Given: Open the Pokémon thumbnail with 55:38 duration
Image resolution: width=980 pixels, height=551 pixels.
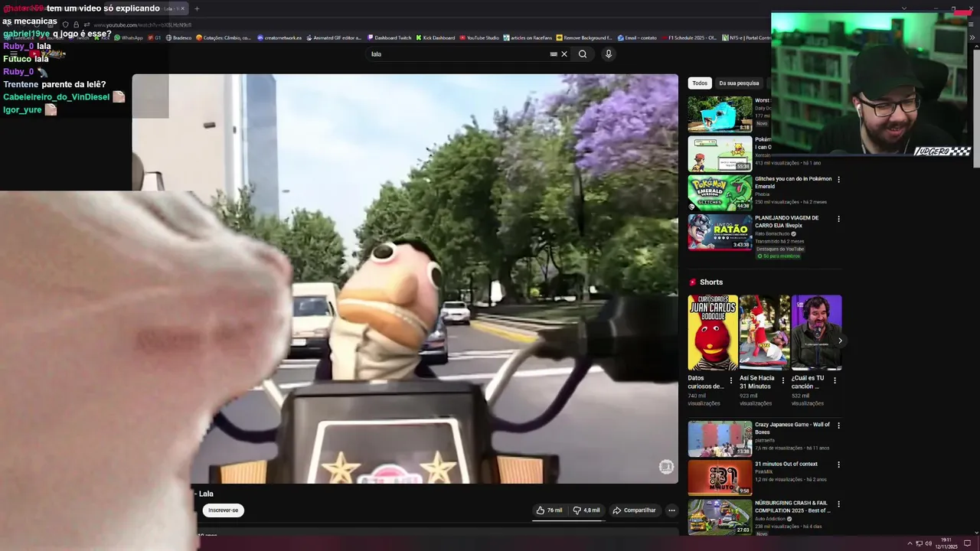Looking at the screenshot, I should pyautogui.click(x=720, y=154).
